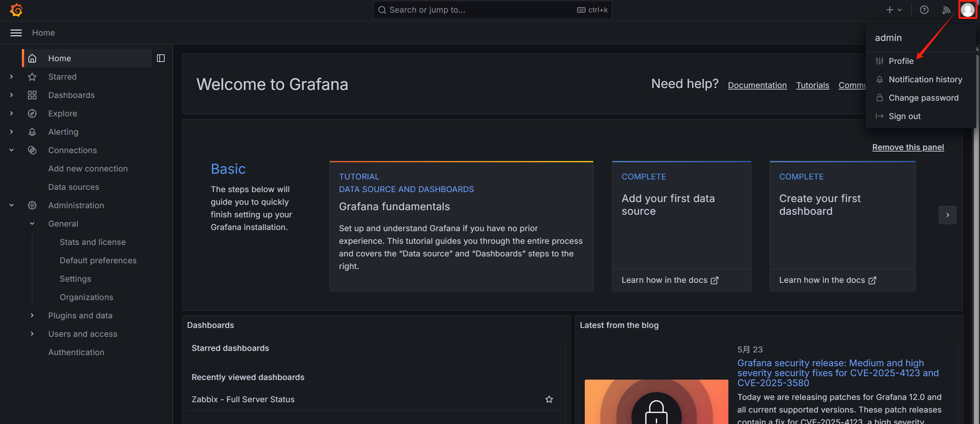980x424 pixels.
Task: Collapse the Connections section chevron
Action: point(11,150)
